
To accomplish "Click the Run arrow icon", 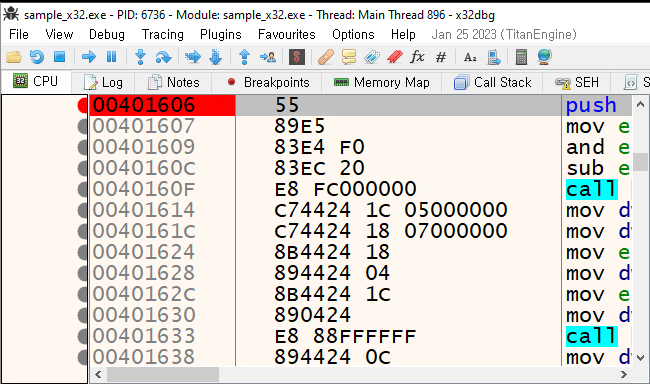I will pyautogui.click(x=89, y=57).
